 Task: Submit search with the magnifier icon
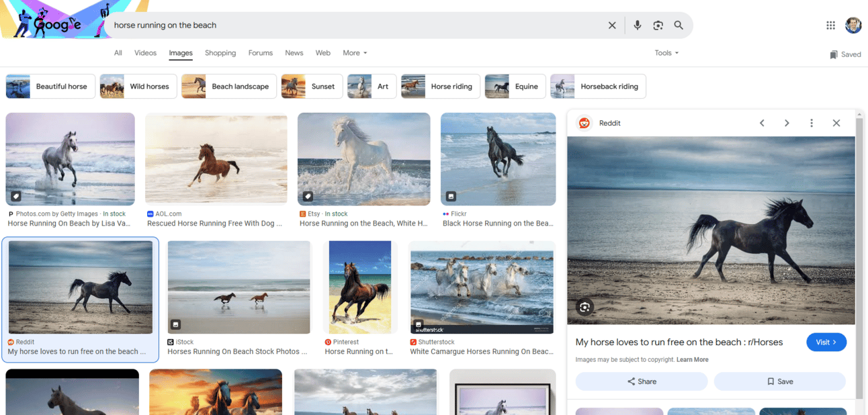click(x=679, y=26)
